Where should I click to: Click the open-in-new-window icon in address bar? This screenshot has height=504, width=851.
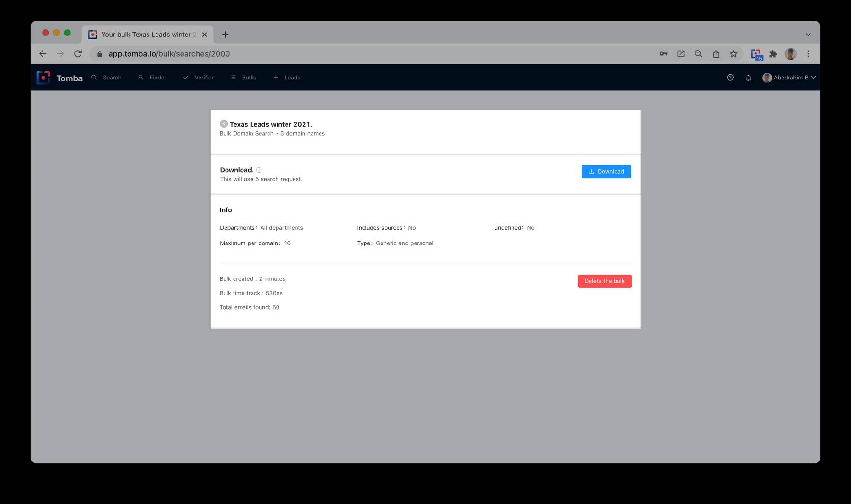(681, 54)
